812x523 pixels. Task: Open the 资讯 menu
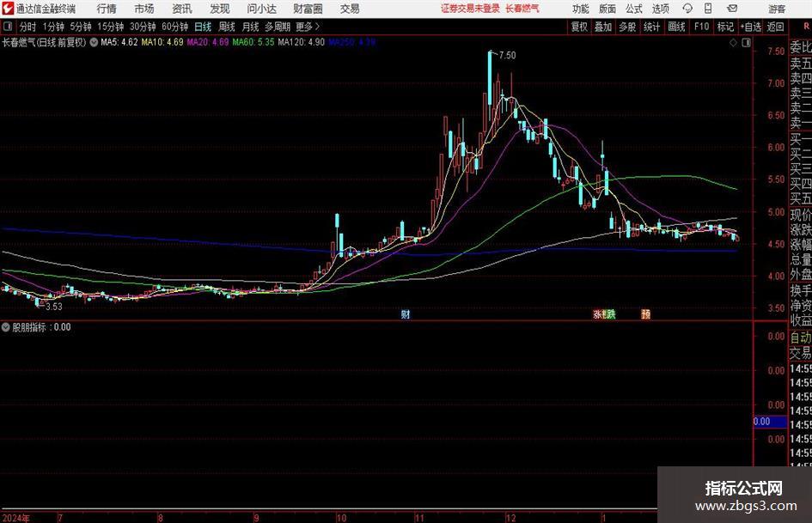182,9
